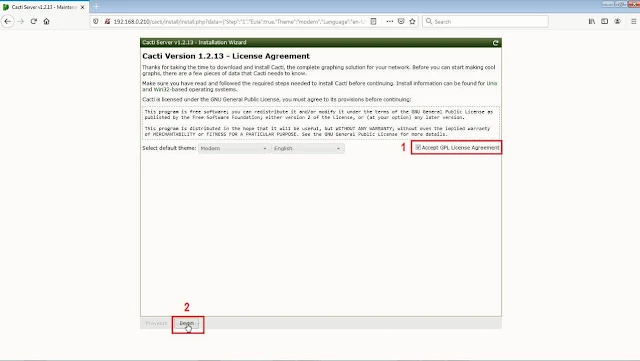Viewport: 640px width, 361px height.
Task: Click insecure connection lock icon
Action: 107,21
